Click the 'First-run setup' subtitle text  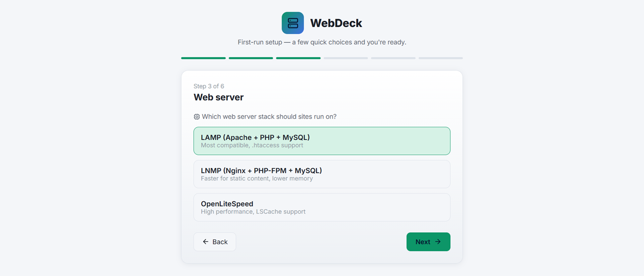click(322, 42)
